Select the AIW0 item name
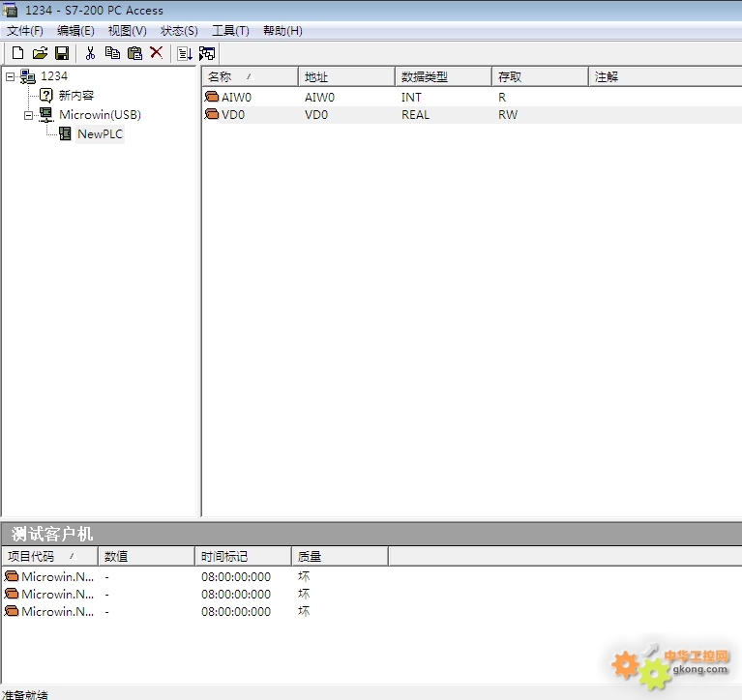The width and height of the screenshot is (742, 700). pos(236,97)
